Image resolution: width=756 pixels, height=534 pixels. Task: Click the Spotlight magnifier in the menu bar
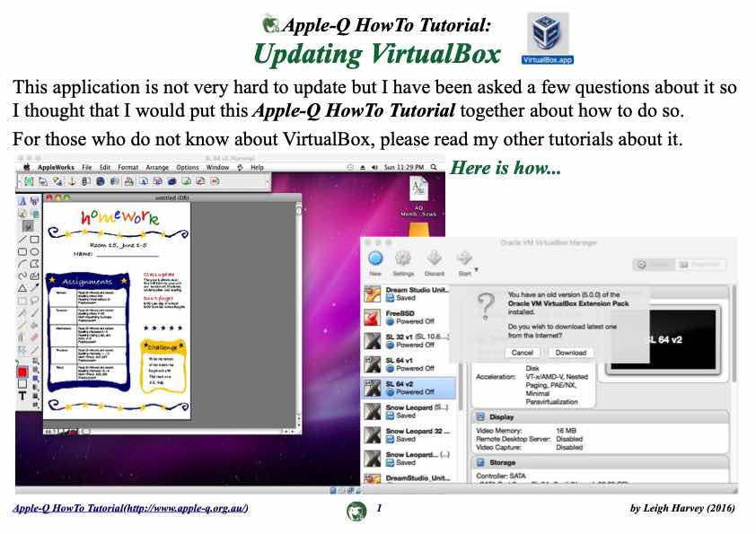click(434, 167)
